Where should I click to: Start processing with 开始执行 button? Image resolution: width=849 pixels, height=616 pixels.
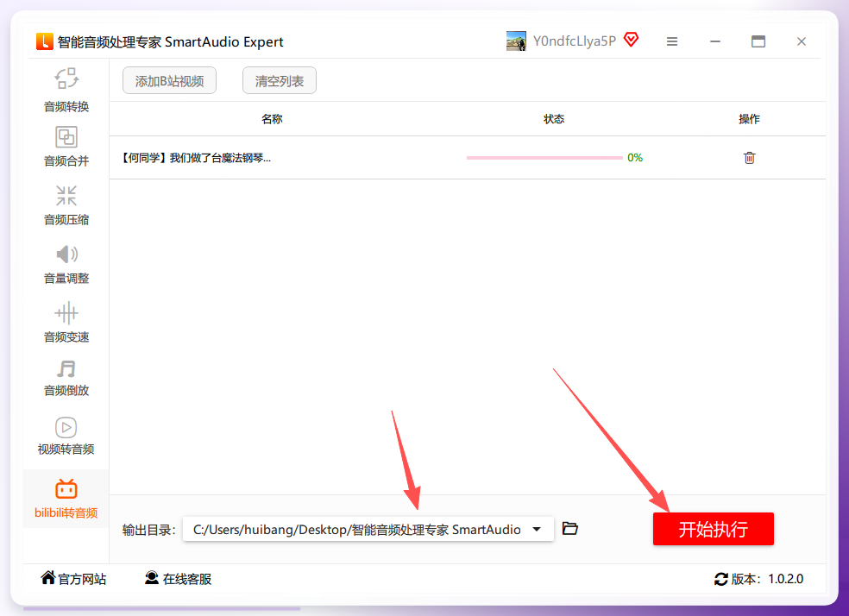[x=713, y=529]
